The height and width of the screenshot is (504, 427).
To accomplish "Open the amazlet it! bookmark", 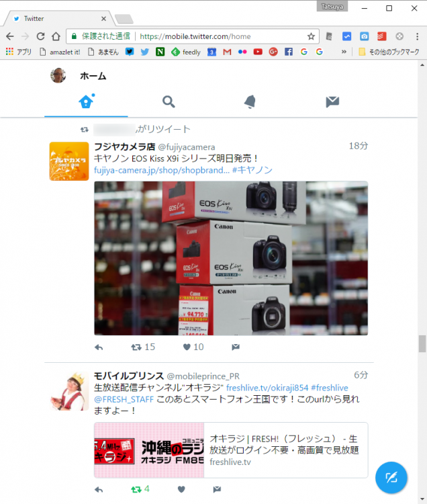I will tap(60, 52).
